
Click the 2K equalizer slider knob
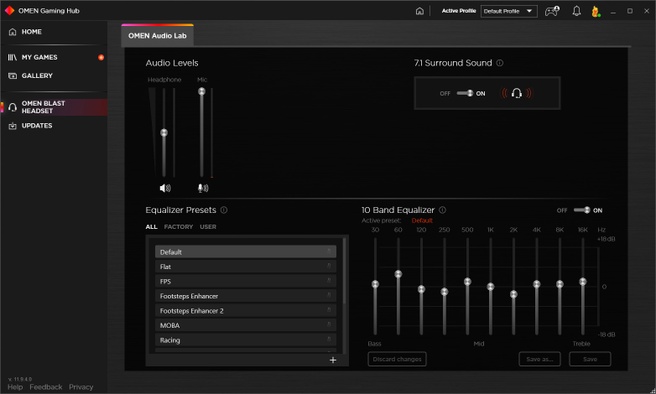(x=514, y=294)
